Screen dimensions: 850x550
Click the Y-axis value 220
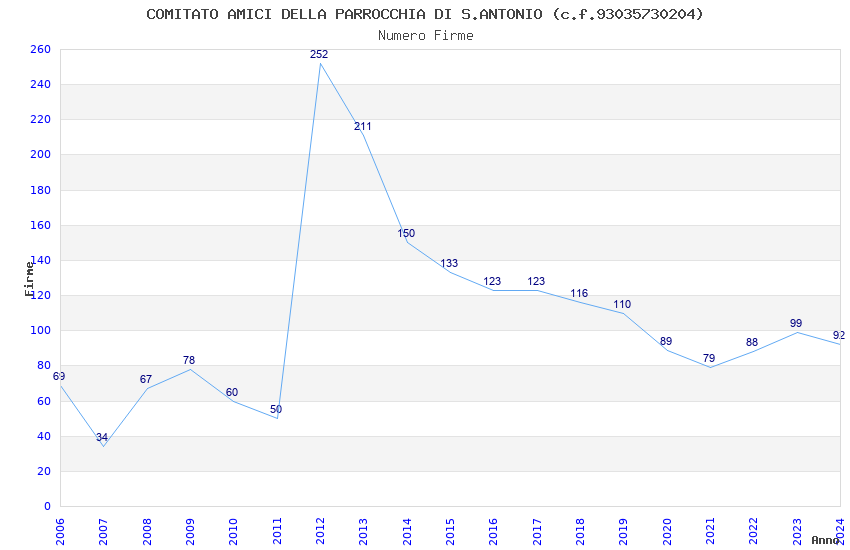[x=40, y=119]
